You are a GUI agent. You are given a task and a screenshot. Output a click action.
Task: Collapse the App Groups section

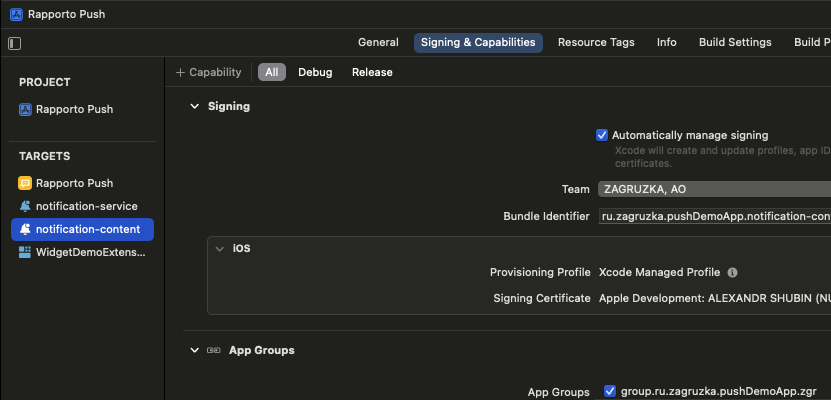click(195, 350)
